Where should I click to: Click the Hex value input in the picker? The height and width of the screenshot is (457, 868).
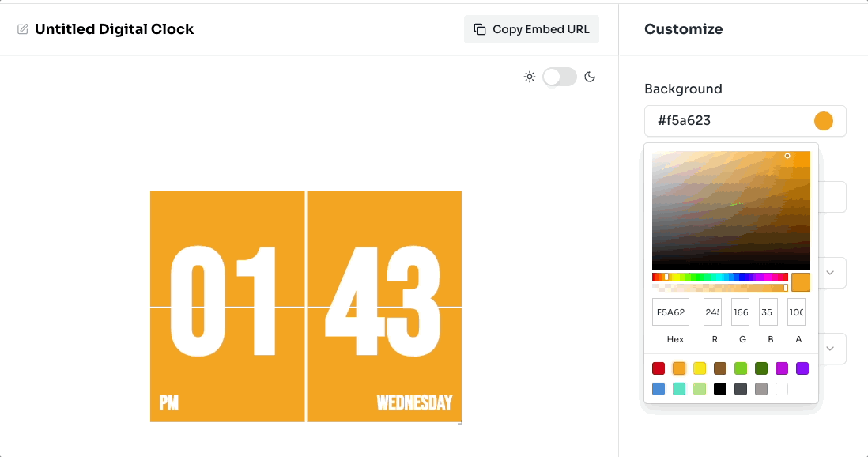(x=670, y=312)
